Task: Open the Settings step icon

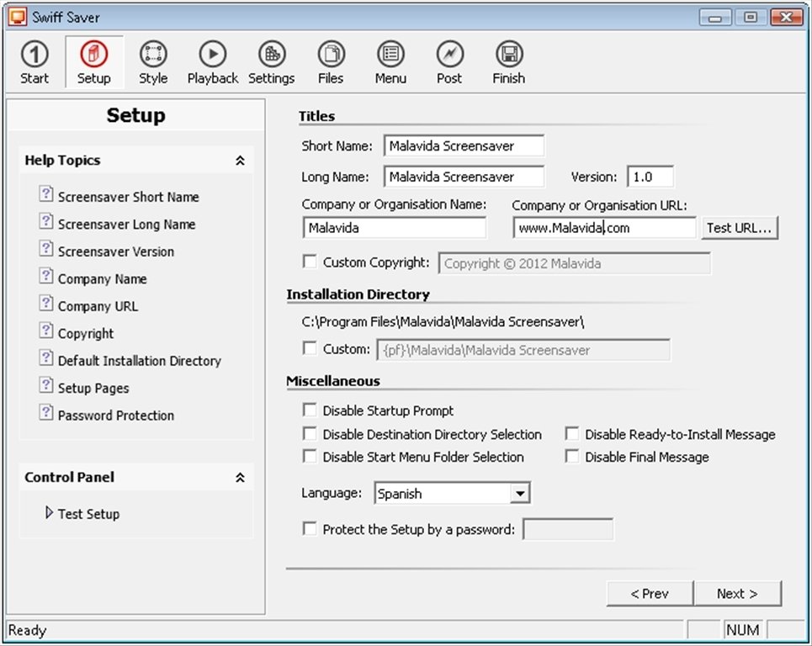Action: 271,62
